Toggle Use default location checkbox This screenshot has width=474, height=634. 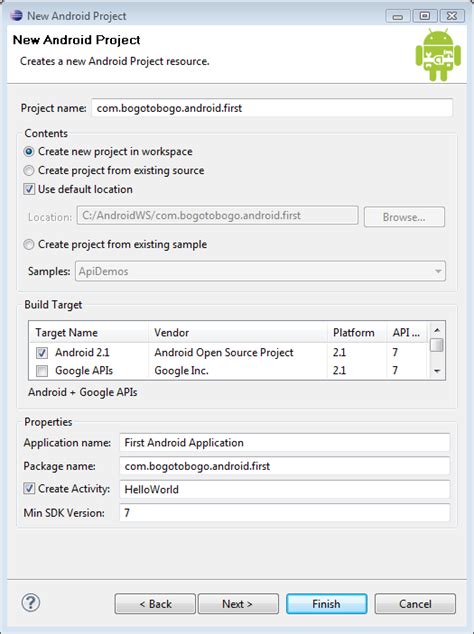[x=29, y=189]
